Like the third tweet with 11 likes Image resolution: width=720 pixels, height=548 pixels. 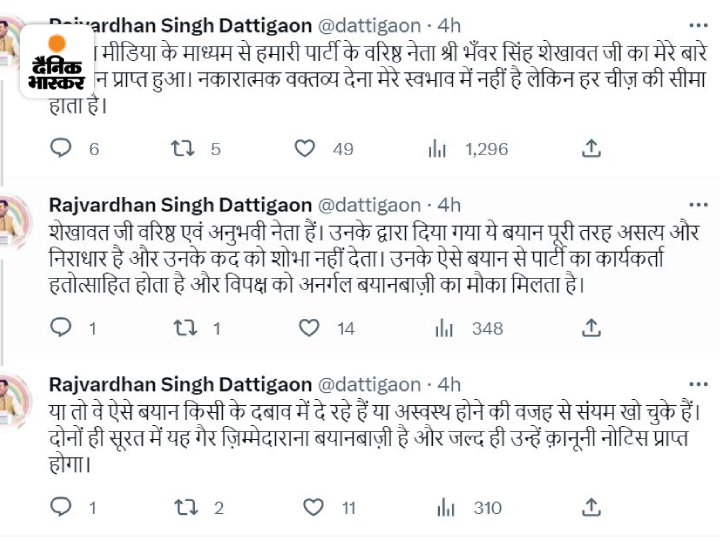click(x=310, y=508)
